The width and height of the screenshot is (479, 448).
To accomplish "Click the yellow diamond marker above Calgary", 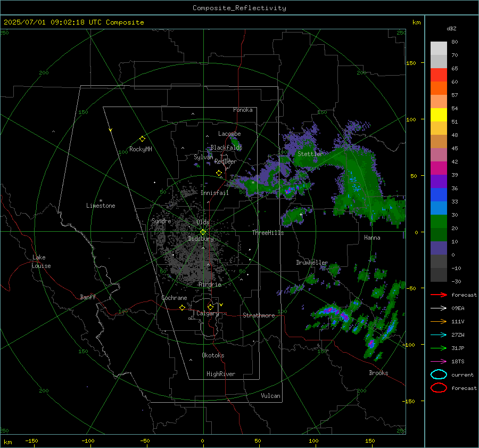I will 210,307.
